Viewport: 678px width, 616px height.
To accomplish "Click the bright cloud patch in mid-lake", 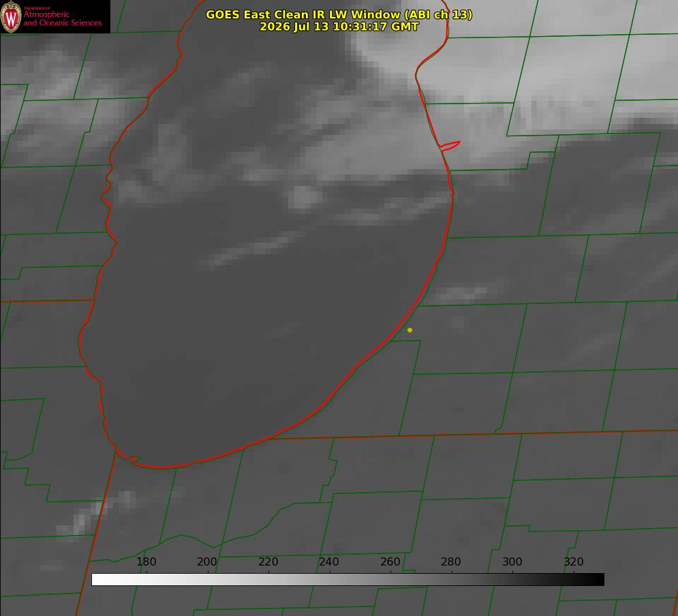I will point(303,197).
